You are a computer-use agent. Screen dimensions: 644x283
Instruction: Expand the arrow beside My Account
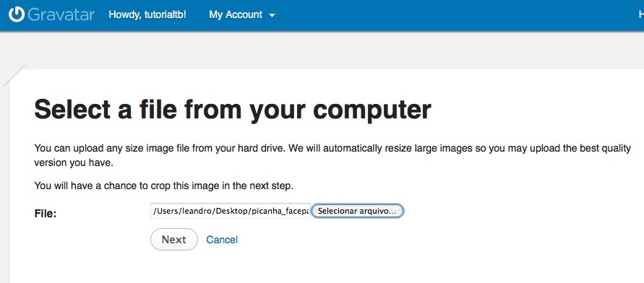click(272, 16)
